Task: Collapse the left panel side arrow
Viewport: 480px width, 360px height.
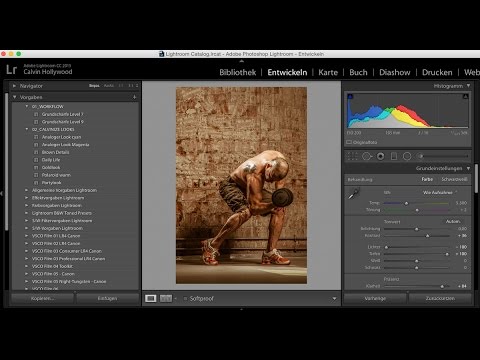Action: pyautogui.click(x=2, y=193)
